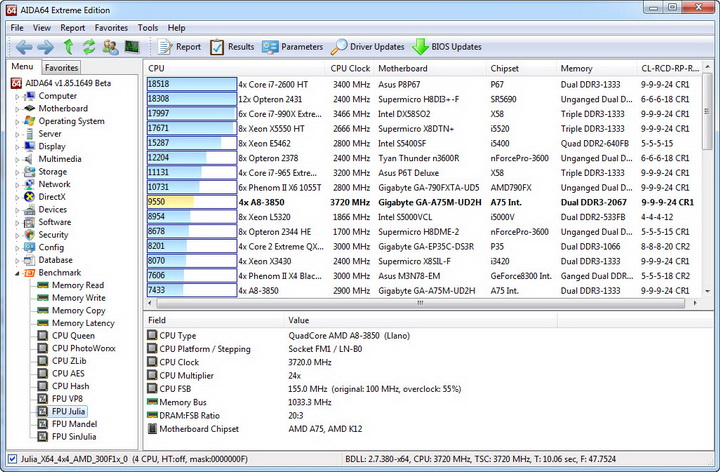The width and height of the screenshot is (720, 472).
Task: Select the FPU SinJulia benchmark
Action: [67, 437]
